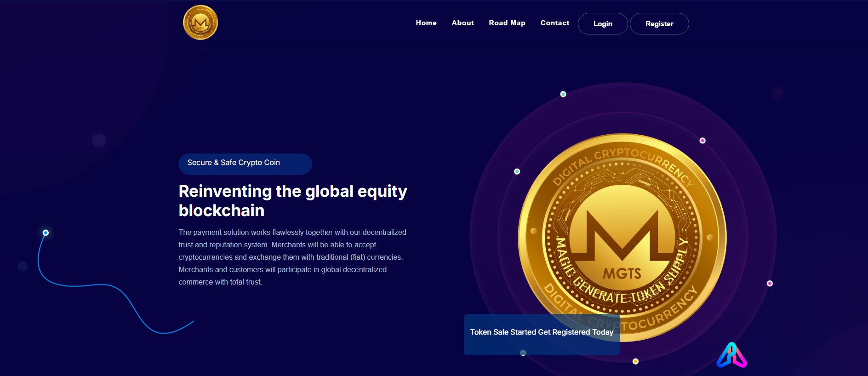Click the Token Sale Started banner

pos(542,334)
